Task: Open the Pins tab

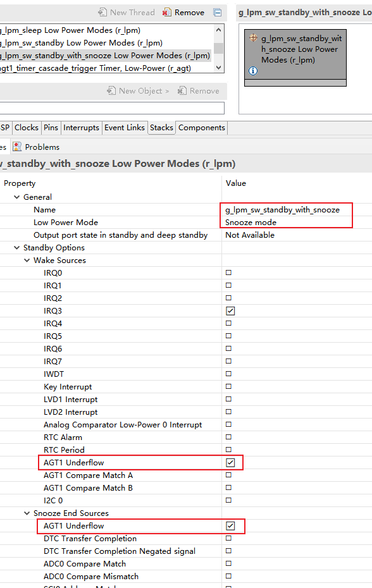Action: 51,128
